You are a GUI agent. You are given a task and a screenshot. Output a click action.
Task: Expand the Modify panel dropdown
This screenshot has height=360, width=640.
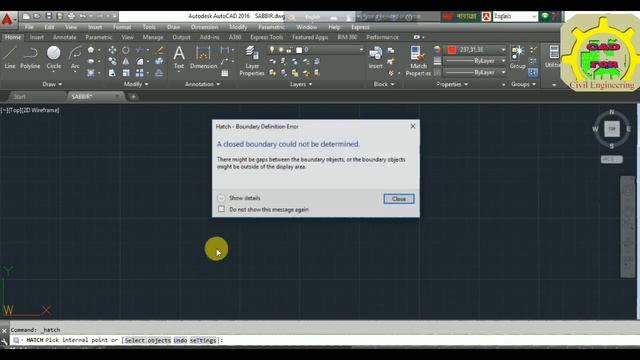point(136,84)
